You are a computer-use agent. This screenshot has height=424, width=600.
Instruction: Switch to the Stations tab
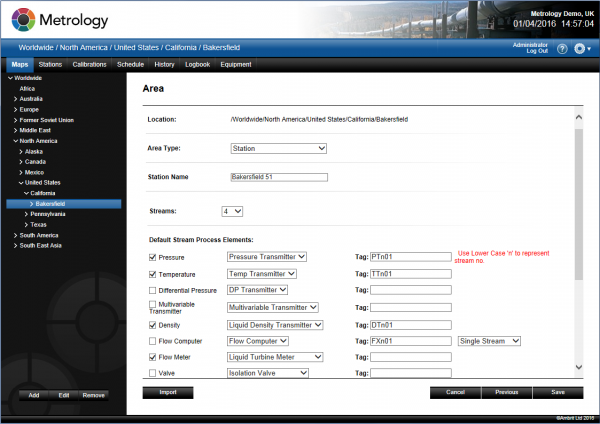50,65
